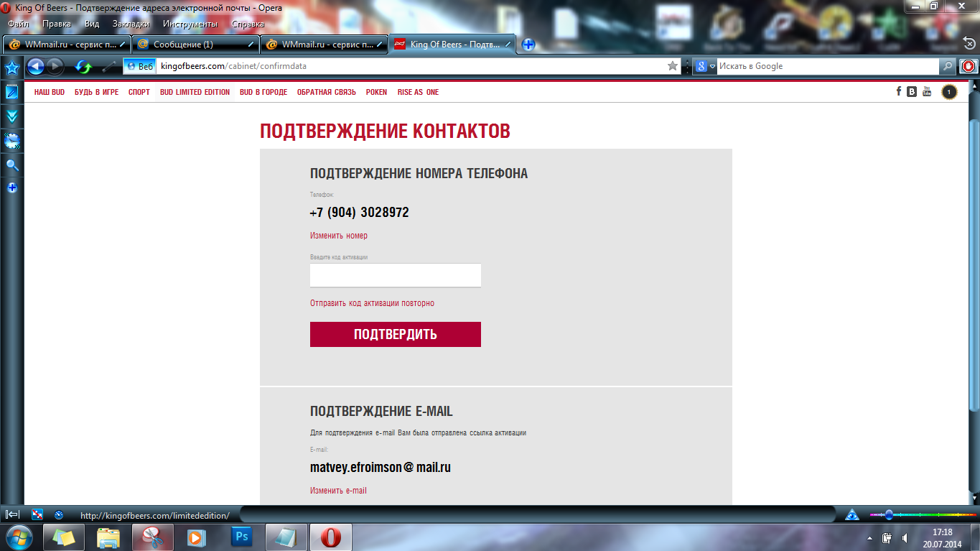980x551 pixels.
Task: Click the address bar with kingofbeers.com URL
Action: (412, 66)
